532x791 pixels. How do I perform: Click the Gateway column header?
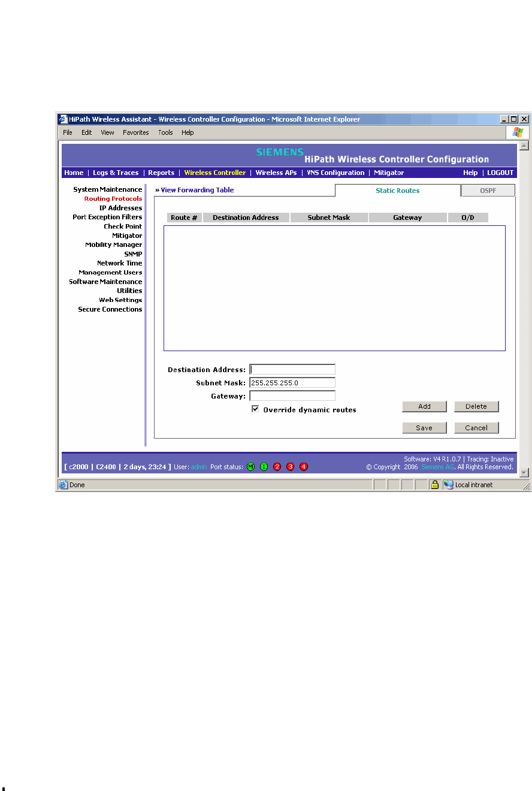[407, 218]
